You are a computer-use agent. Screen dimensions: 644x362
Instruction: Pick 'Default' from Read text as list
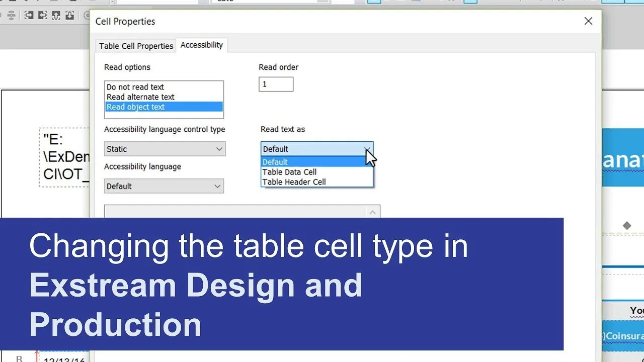pyautogui.click(x=317, y=162)
